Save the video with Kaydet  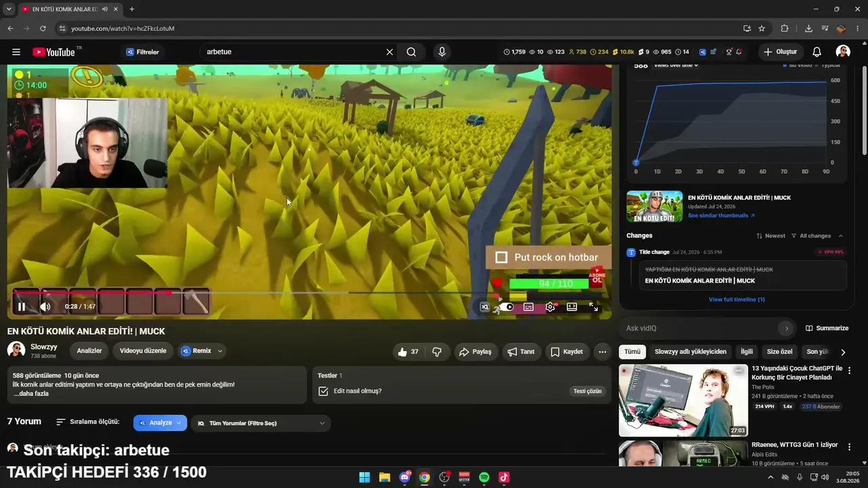[x=566, y=352]
